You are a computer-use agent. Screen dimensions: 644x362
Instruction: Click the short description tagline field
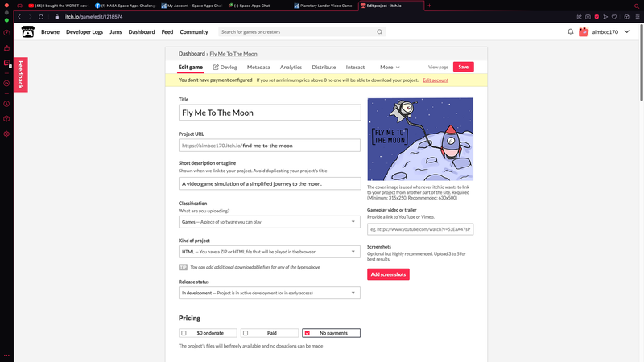pyautogui.click(x=270, y=183)
